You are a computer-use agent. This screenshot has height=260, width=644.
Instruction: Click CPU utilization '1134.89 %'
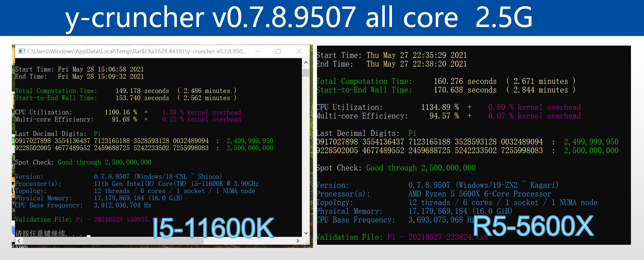click(440, 107)
